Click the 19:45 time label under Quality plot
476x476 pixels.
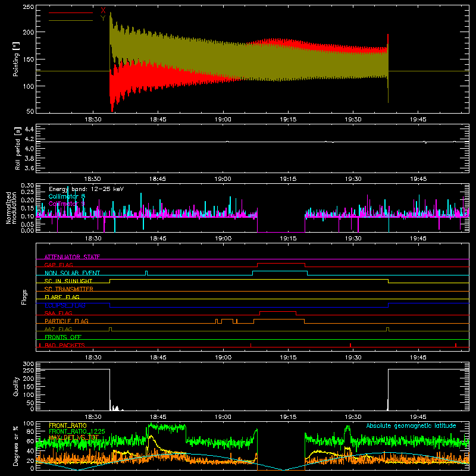[x=418, y=417]
